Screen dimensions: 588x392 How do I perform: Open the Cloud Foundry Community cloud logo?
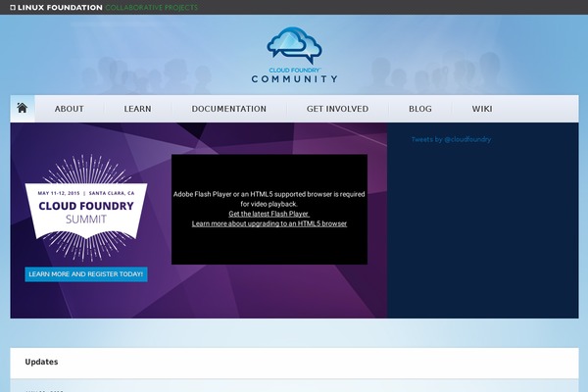294,45
